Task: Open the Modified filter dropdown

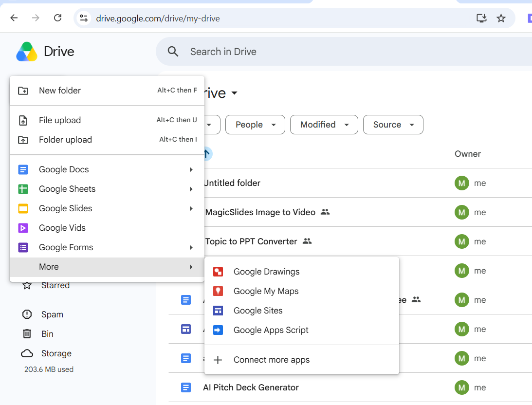Action: pyautogui.click(x=324, y=125)
